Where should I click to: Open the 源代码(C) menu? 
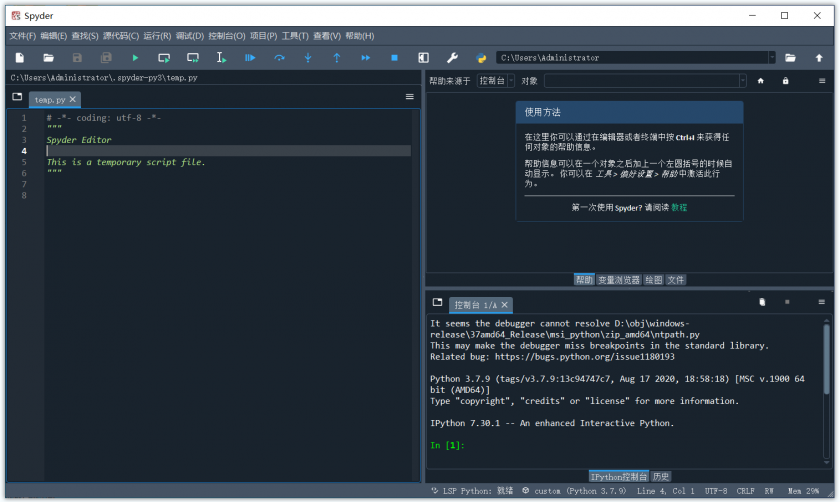click(121, 36)
